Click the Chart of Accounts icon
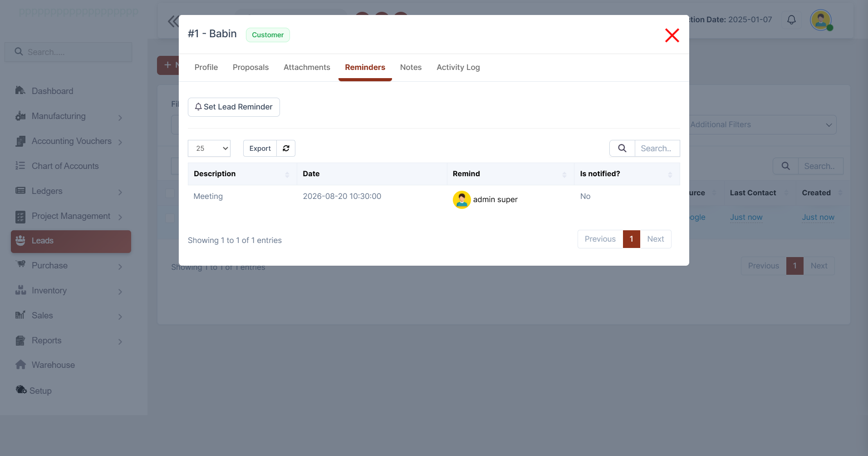This screenshot has width=868, height=456. tap(20, 166)
